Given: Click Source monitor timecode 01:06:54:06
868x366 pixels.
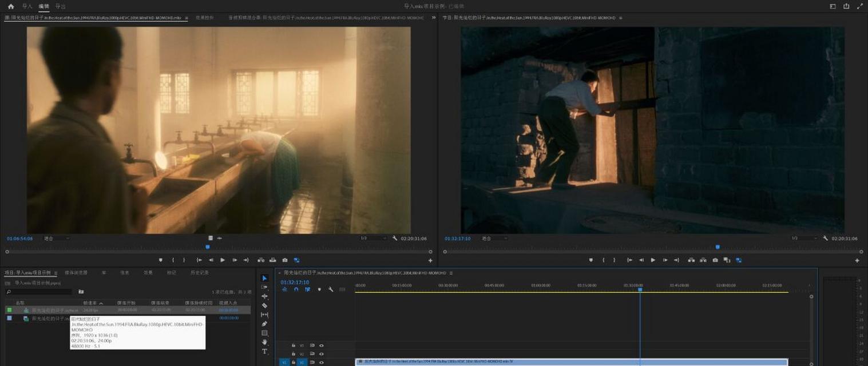Looking at the screenshot, I should point(20,238).
